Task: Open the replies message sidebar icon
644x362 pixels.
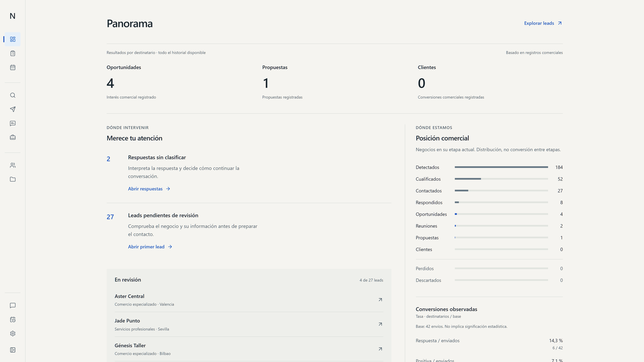Action: click(13, 123)
